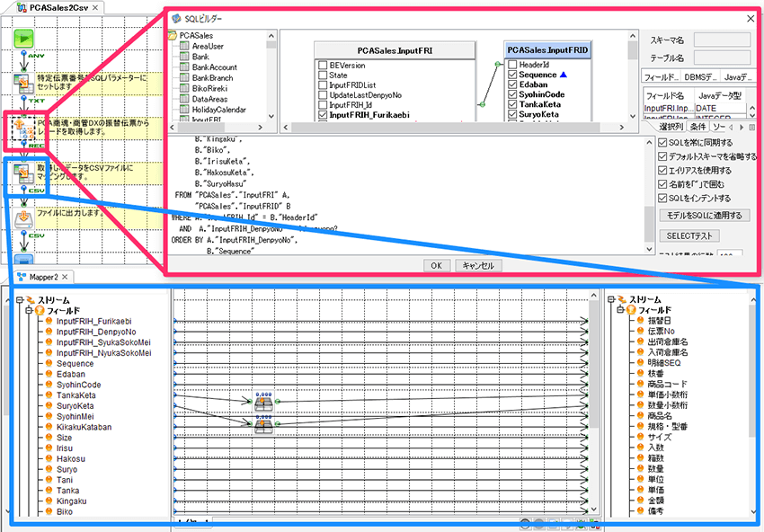Select the Mapper that sets the SQL parameter
Viewport: 764px width, 532px height.
pyautogui.click(x=22, y=84)
